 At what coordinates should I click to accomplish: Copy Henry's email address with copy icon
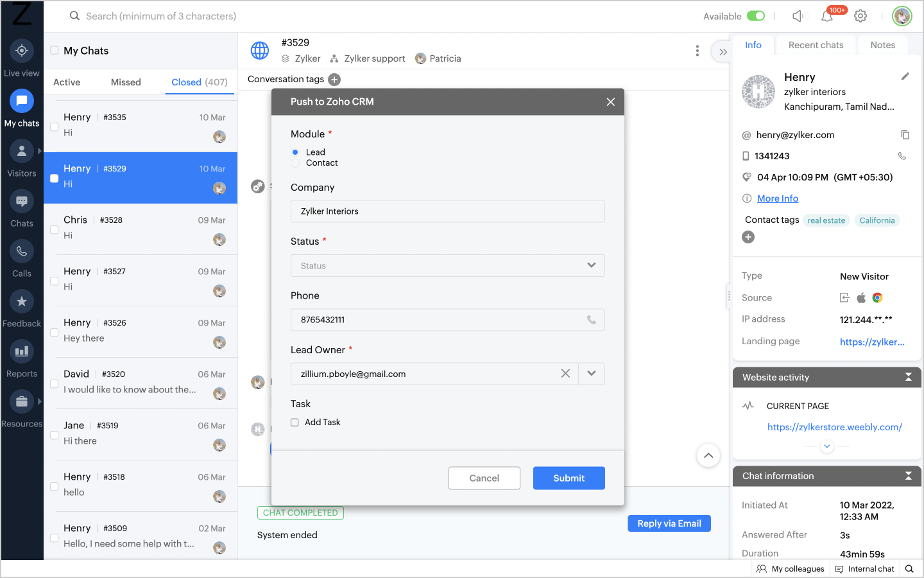coord(905,135)
